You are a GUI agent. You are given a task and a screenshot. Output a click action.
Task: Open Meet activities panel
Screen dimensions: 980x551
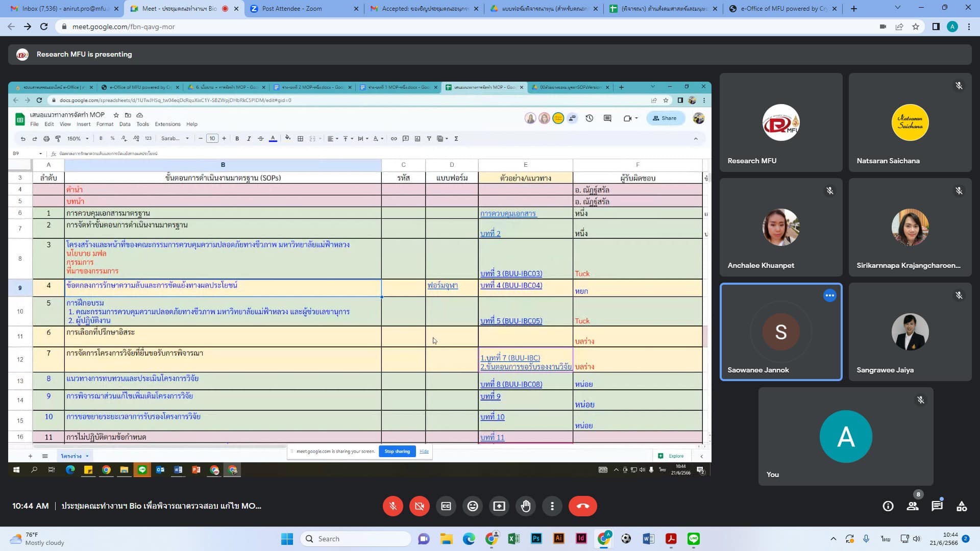click(962, 506)
